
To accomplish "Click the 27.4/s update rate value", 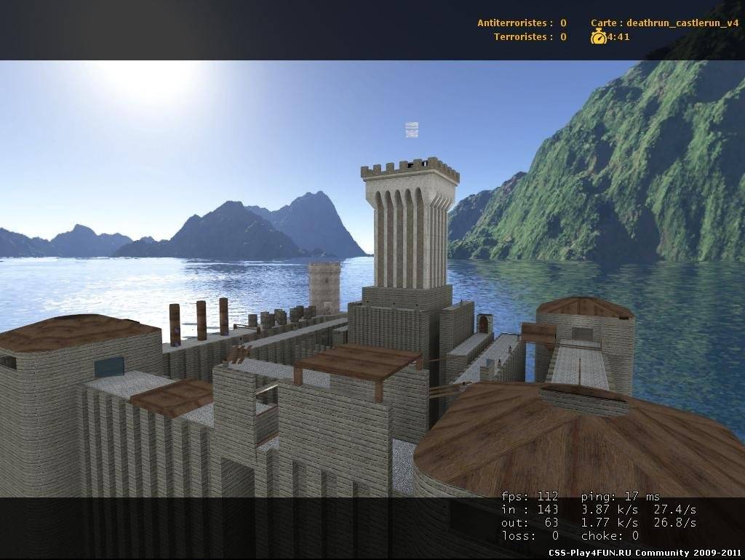I will pyautogui.click(x=674, y=510).
